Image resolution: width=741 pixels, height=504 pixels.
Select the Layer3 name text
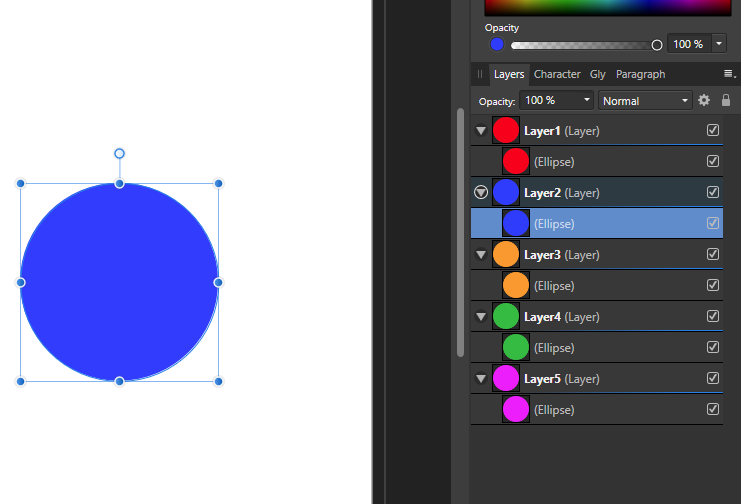[542, 255]
